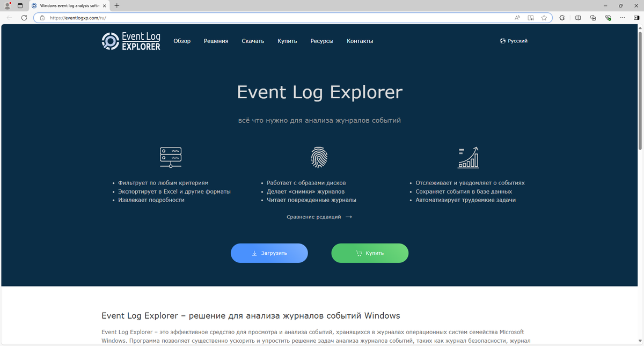Click the server filter icon
This screenshot has height=346, width=644.
171,157
